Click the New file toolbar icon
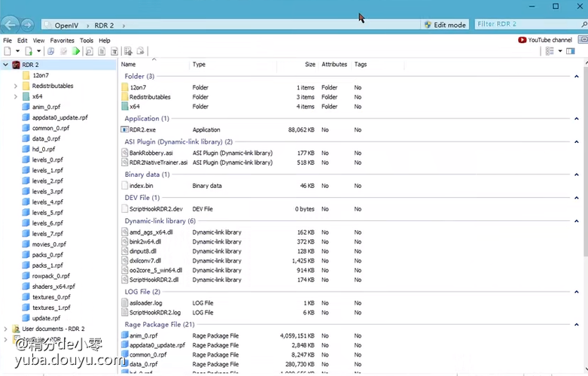Image resolution: width=588 pixels, height=376 pixels. [8, 51]
